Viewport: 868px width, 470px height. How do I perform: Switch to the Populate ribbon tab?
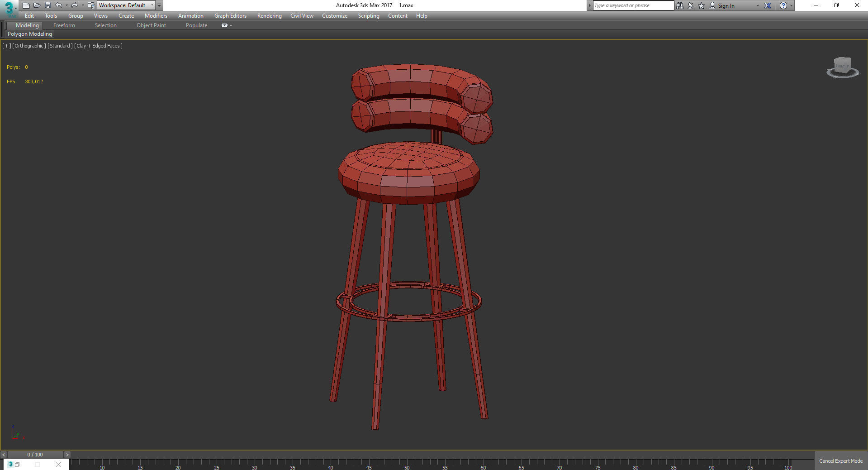(x=196, y=25)
